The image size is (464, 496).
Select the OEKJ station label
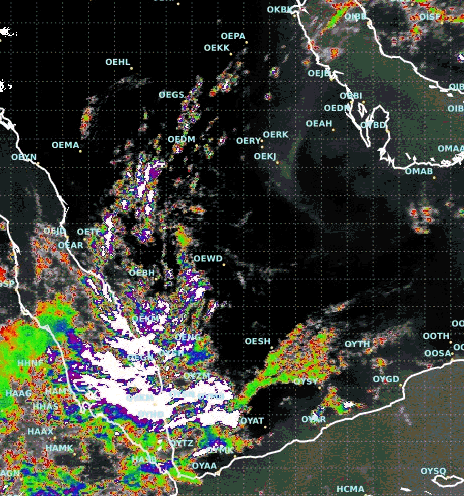point(265,156)
